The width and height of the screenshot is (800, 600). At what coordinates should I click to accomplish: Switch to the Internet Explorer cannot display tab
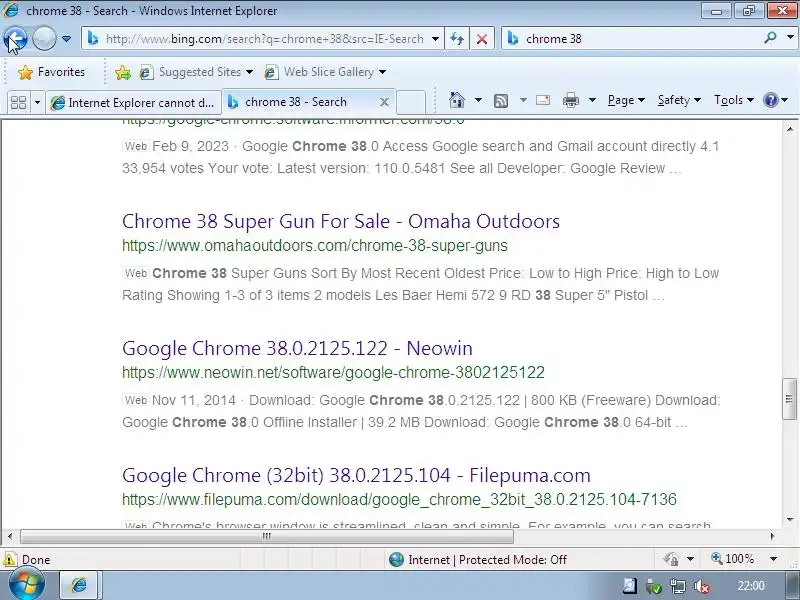coord(133,103)
